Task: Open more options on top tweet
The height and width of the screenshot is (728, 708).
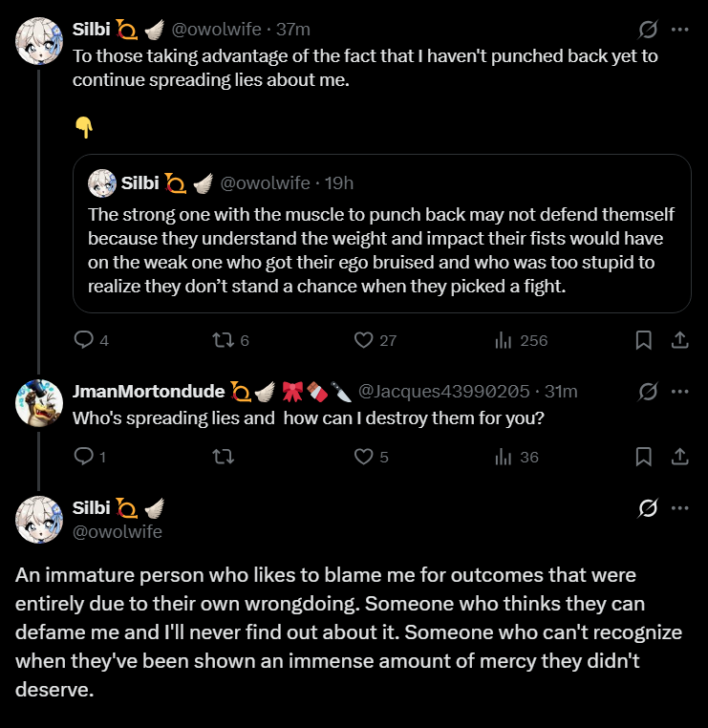Action: tap(679, 30)
